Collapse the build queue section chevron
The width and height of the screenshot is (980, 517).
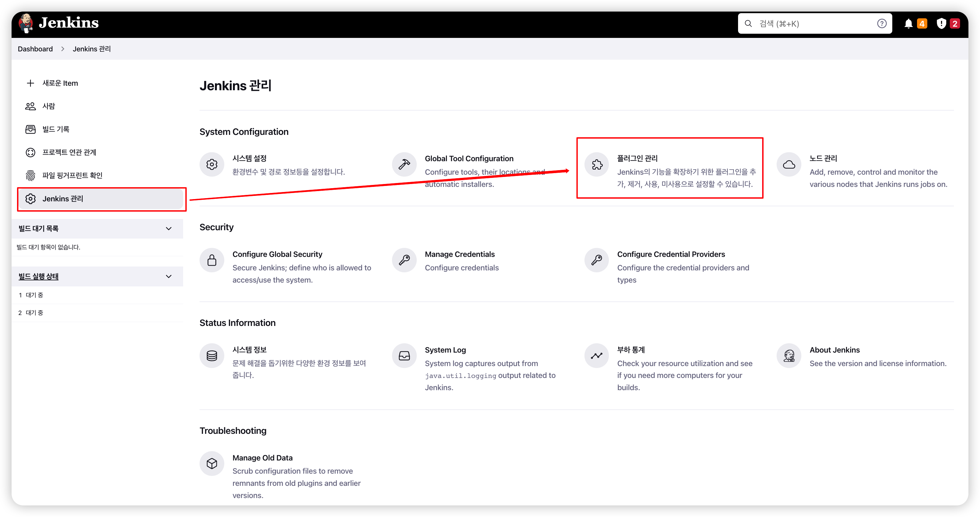tap(169, 228)
